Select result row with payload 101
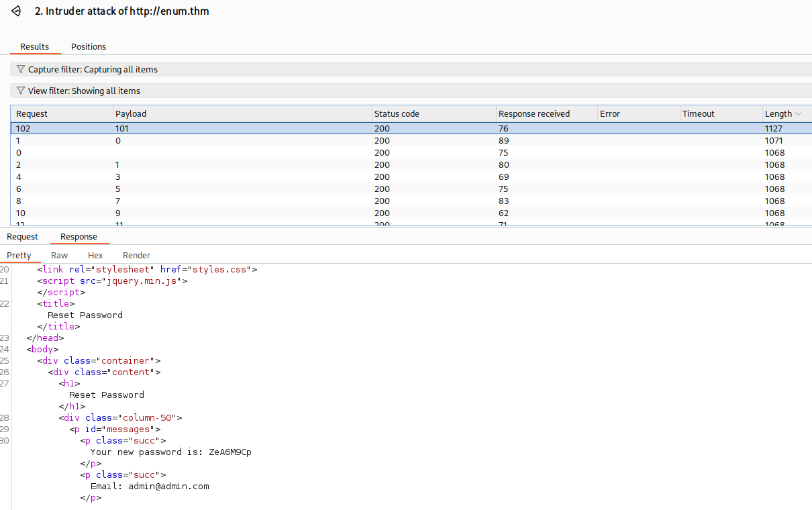The image size is (812, 510). [411, 128]
